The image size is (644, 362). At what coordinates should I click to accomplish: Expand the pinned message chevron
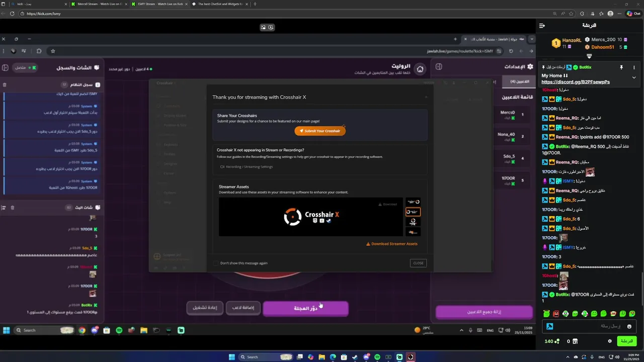point(634,77)
